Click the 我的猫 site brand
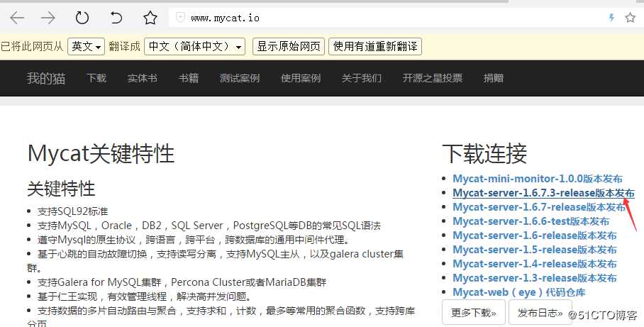 click(46, 78)
